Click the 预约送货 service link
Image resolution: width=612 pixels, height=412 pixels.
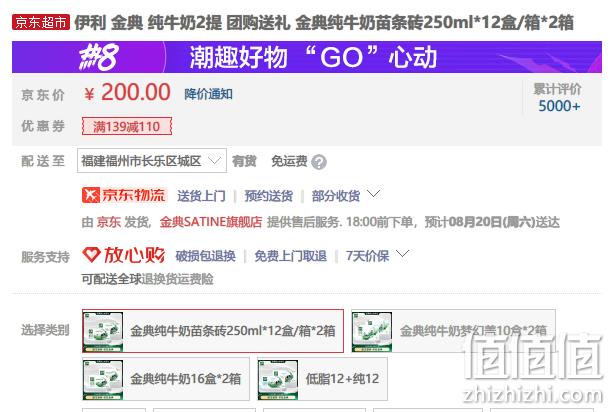coord(269,195)
